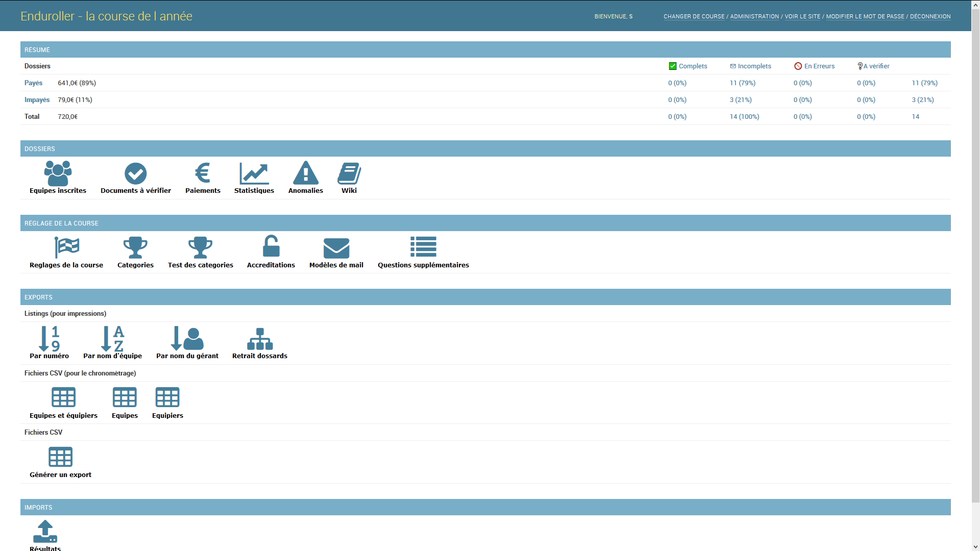
Task: Click the Paiements euro icon
Action: pos(203,173)
